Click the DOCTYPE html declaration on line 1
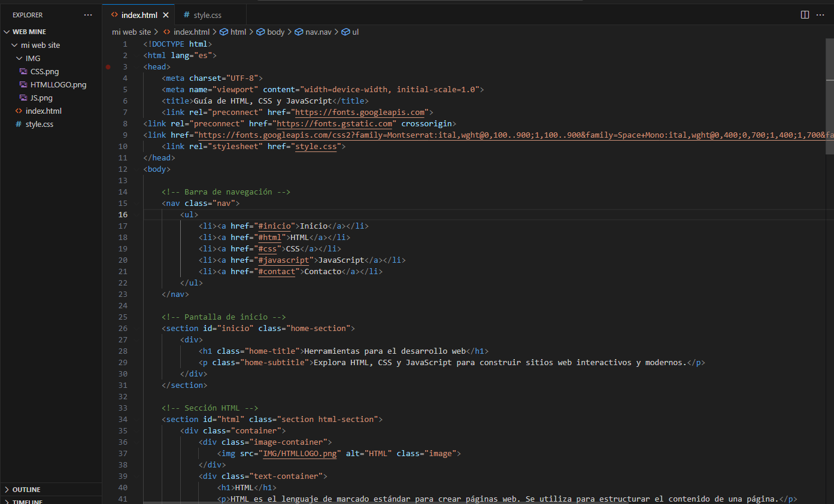Image resolution: width=834 pixels, height=504 pixels. 178,44
